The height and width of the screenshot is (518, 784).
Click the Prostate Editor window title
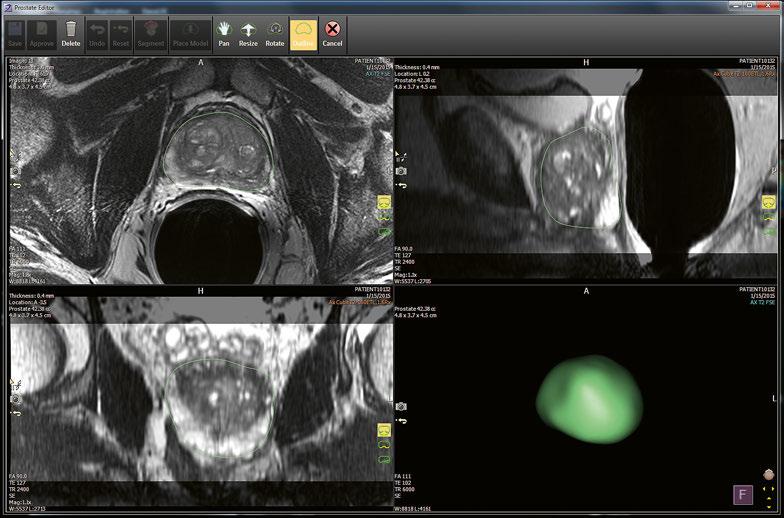click(x=34, y=8)
